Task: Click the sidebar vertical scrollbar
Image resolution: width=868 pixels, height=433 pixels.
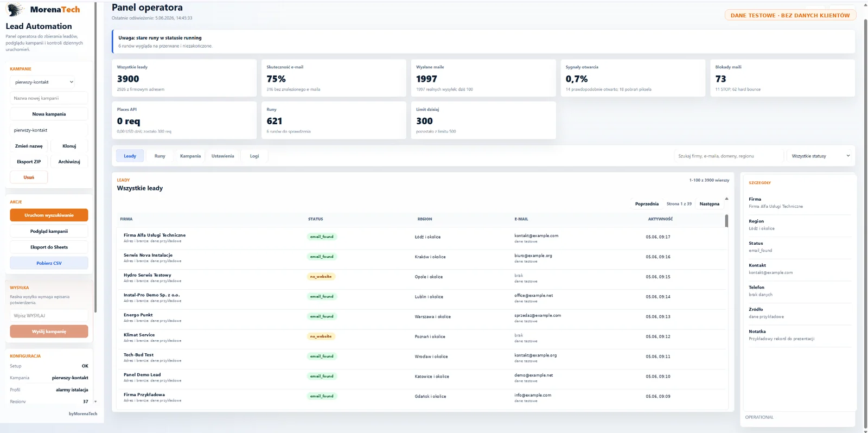Action: [x=95, y=157]
